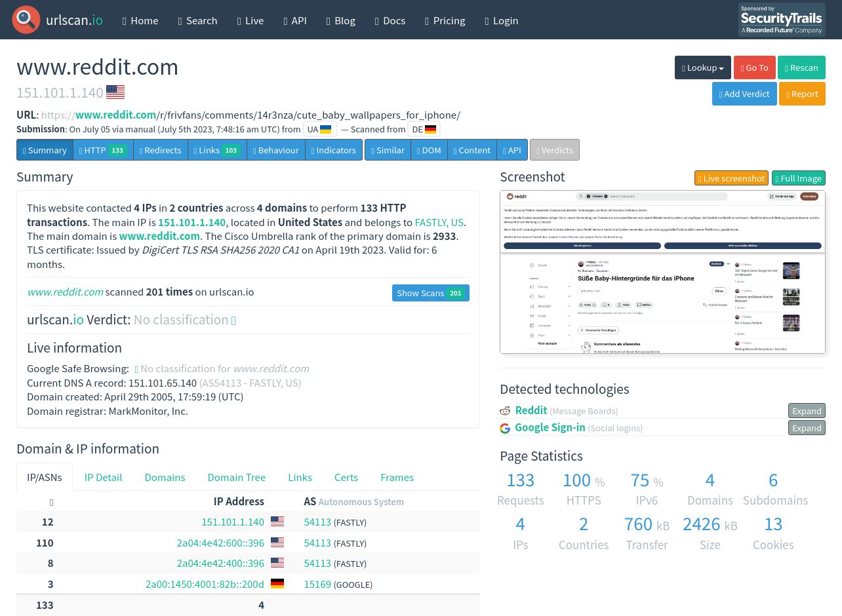Open the Home navigation item
The width and height of the screenshot is (842, 616).
(140, 20)
